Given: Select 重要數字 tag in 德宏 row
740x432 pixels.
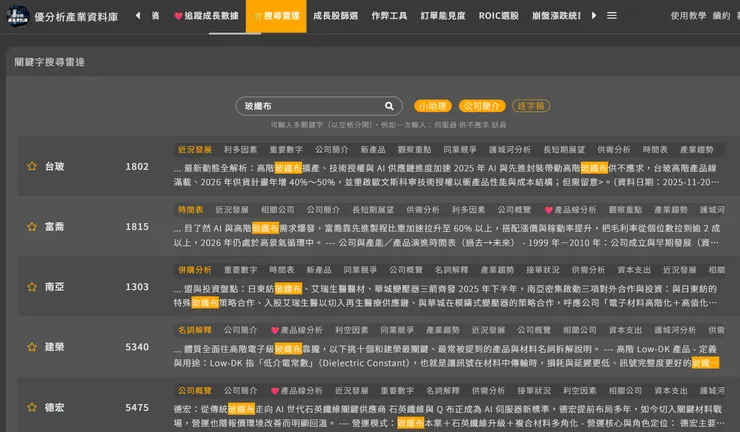Looking at the screenshot, I should 397,390.
